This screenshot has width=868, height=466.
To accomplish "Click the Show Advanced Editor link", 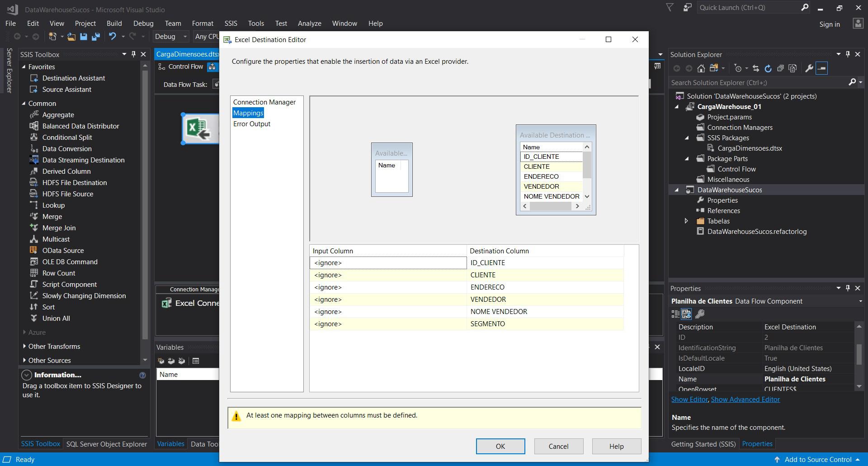I will [745, 399].
